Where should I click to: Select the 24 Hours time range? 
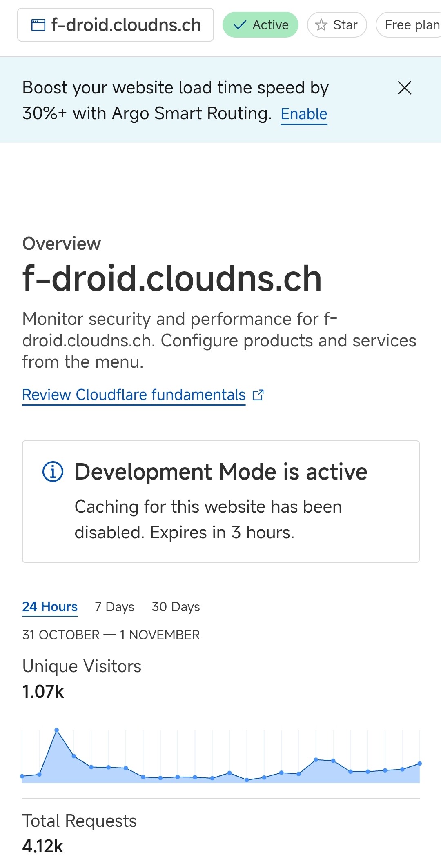[50, 607]
